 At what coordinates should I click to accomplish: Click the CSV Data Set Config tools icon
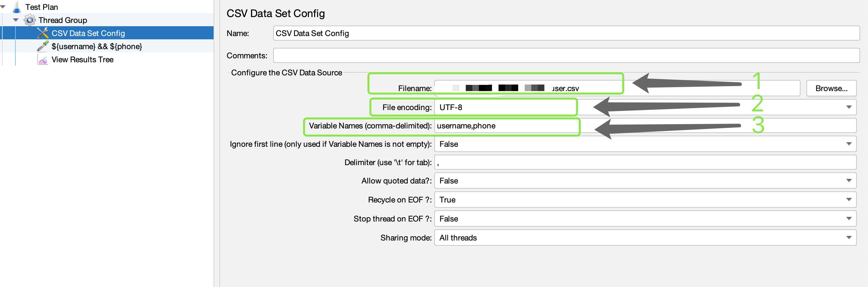pos(43,33)
